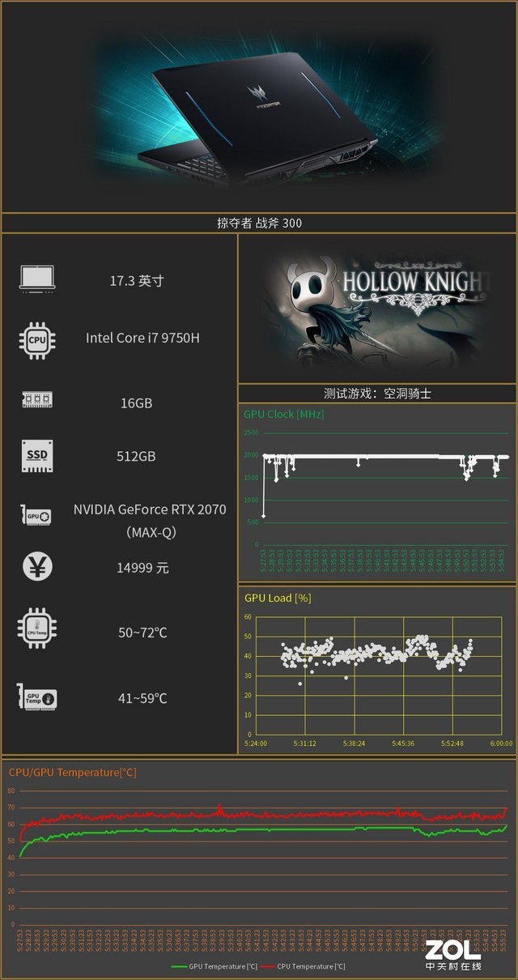Click the 17.3 英寸 screen size text

[137, 281]
